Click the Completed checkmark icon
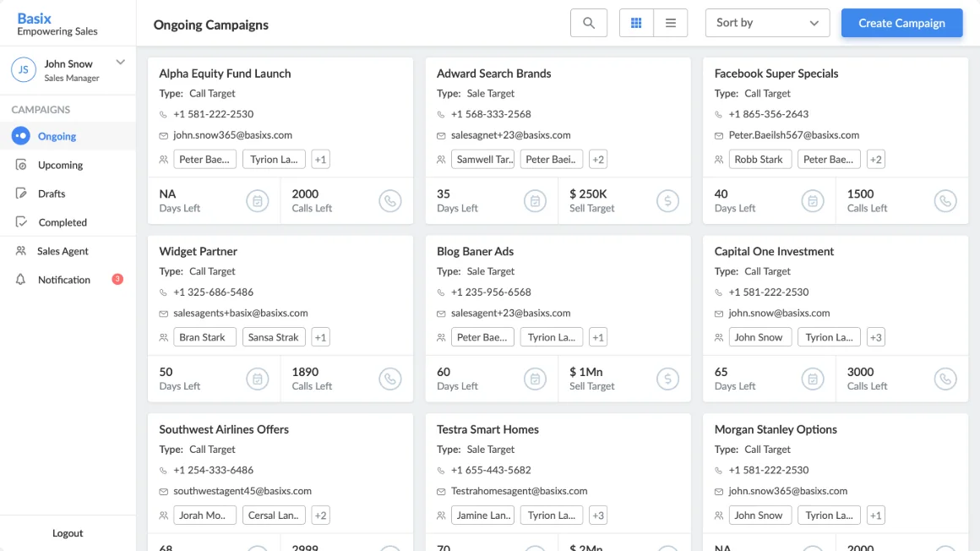980x551 pixels. pos(20,222)
